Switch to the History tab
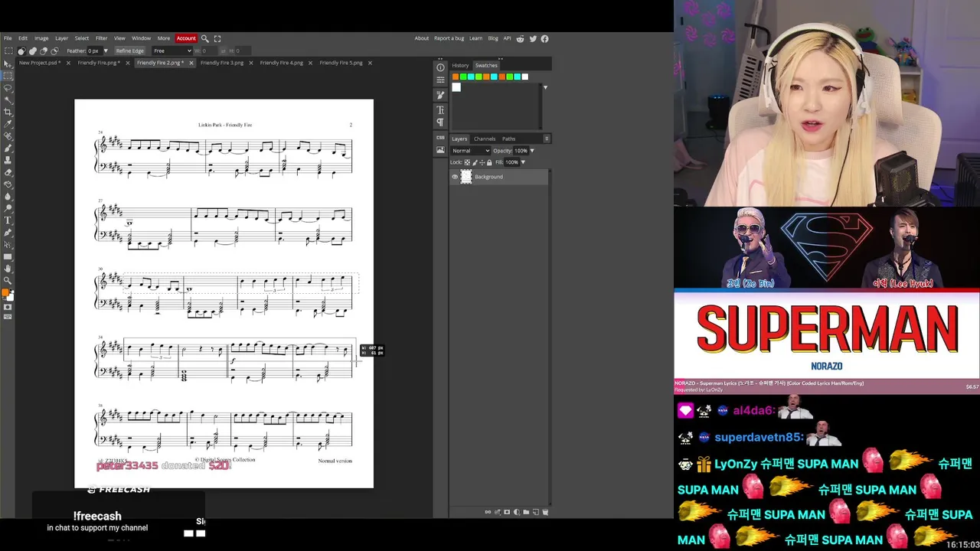 460,65
